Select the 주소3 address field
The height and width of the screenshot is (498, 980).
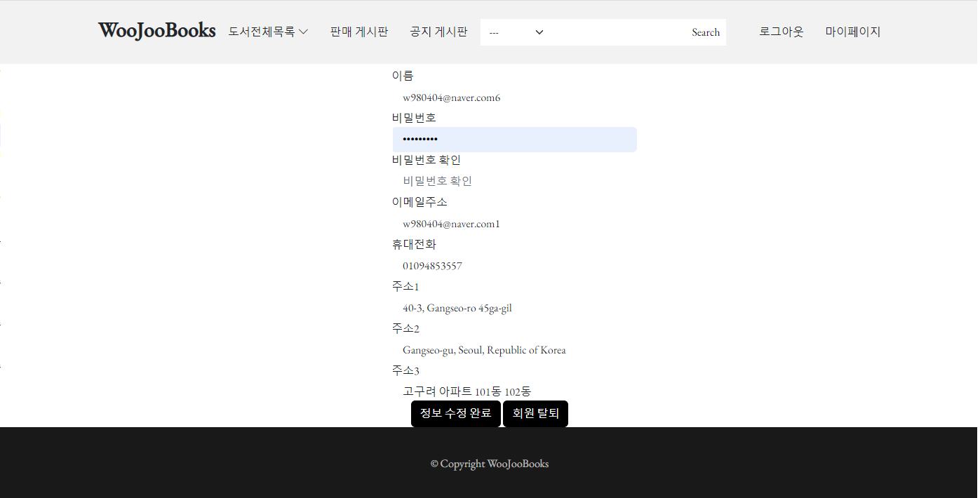click(515, 391)
